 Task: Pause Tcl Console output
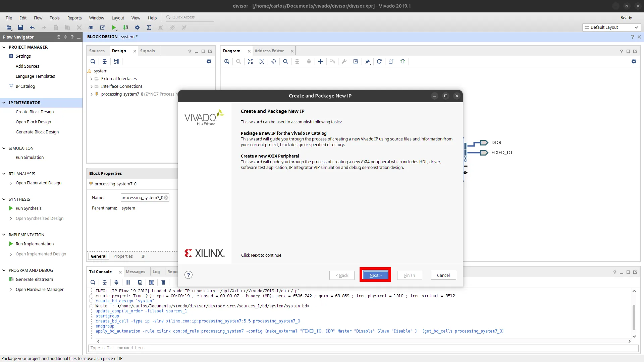(x=128, y=282)
